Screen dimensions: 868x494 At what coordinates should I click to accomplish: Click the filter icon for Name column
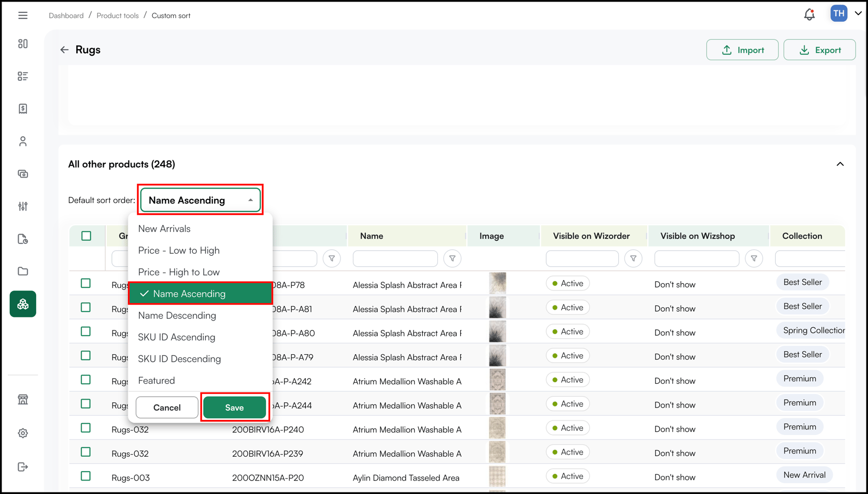452,258
